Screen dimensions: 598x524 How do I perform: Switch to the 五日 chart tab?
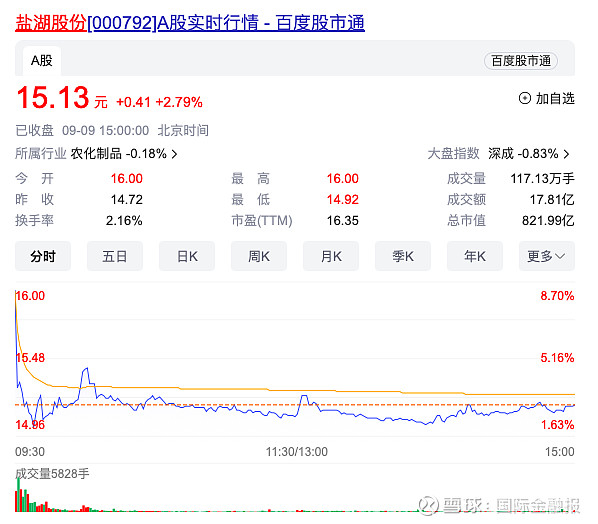click(115, 256)
